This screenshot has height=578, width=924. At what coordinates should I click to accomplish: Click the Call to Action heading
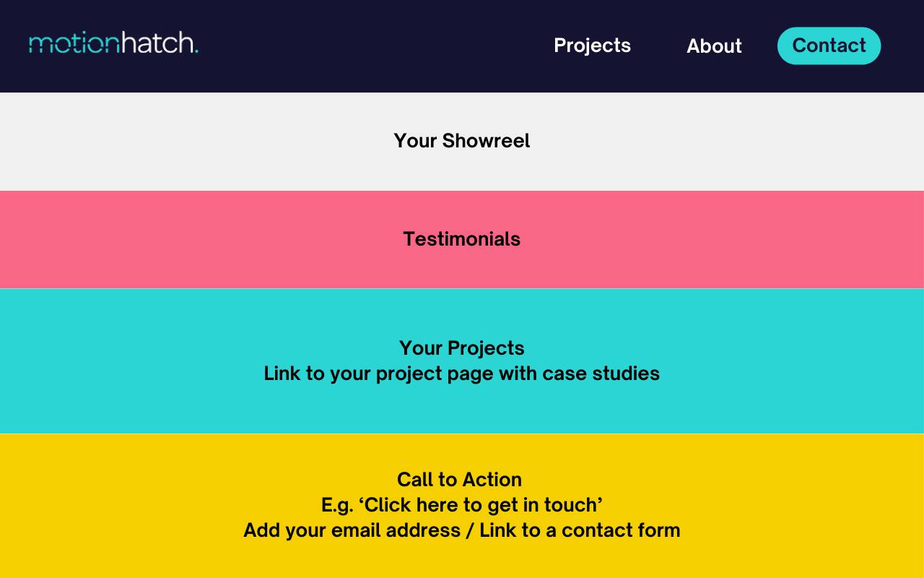(459, 480)
